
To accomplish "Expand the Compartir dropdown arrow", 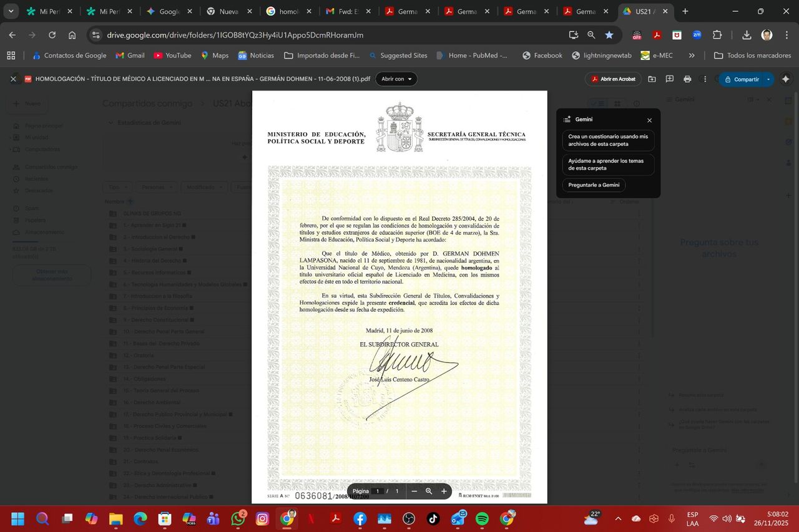I will point(768,79).
